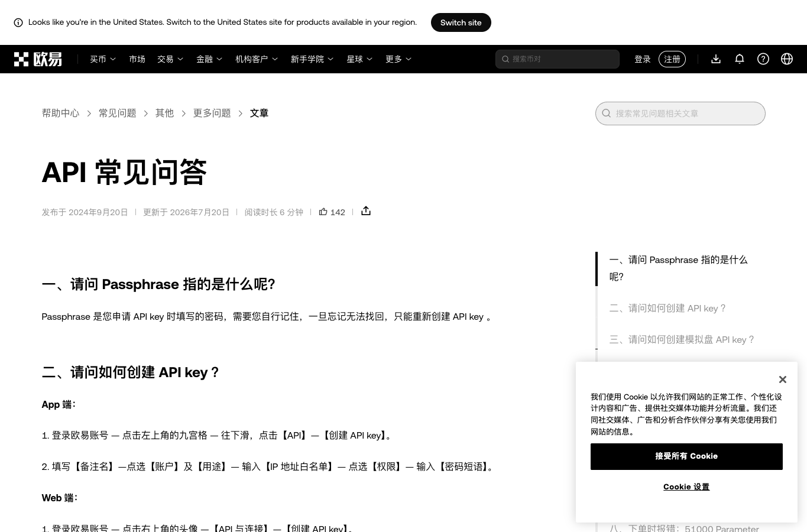Viewport: 807px width, 532px height.
Task: Click the info icon in region banner
Action: coord(18,22)
